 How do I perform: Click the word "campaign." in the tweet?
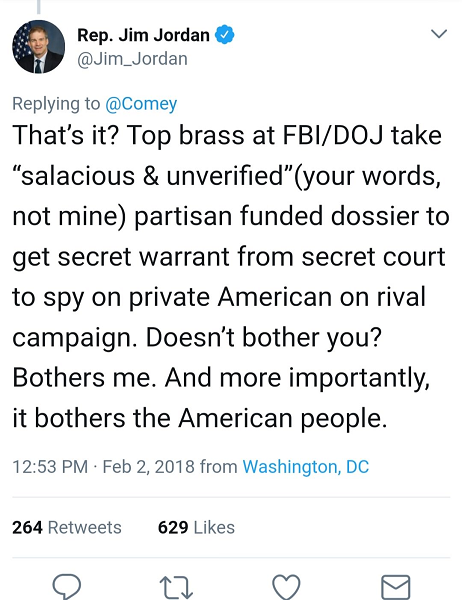[75, 338]
